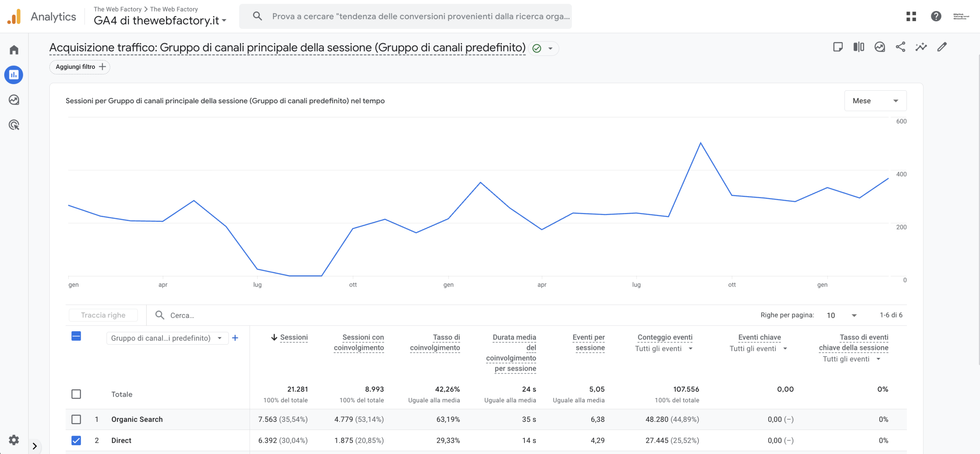Click the Aggiungi filtro button
The height and width of the screenshot is (454, 980).
(79, 67)
